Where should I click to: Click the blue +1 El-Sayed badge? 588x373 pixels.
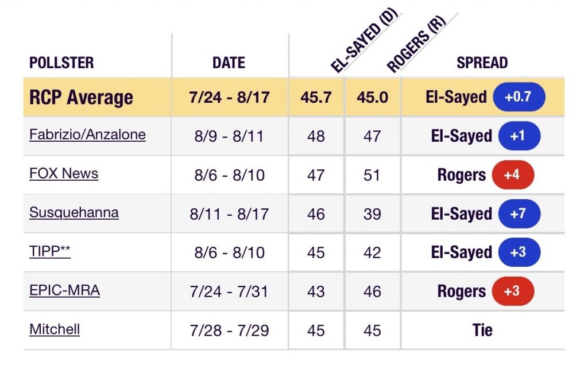(x=519, y=135)
